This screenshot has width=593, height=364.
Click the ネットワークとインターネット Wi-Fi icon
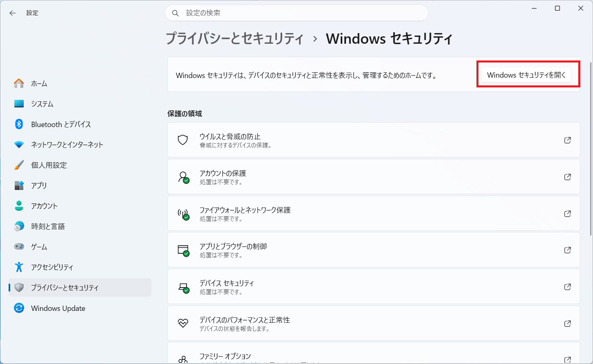click(x=19, y=145)
